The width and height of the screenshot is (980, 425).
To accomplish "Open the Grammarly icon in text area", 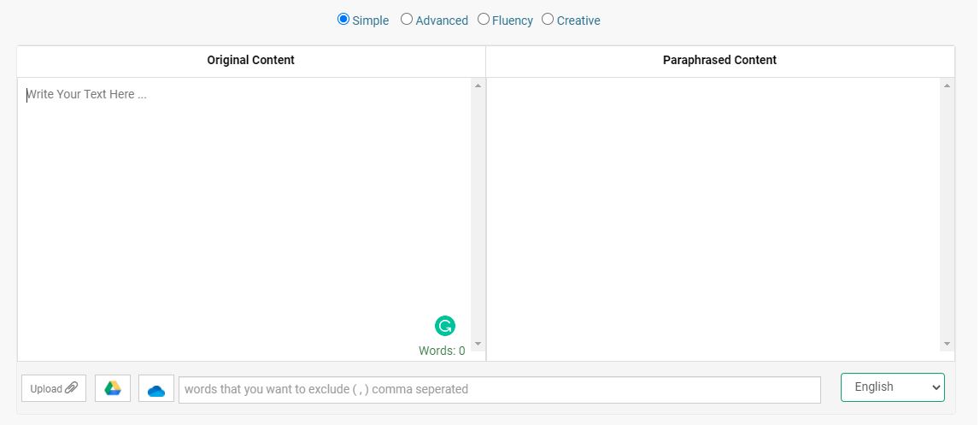I will click(445, 326).
